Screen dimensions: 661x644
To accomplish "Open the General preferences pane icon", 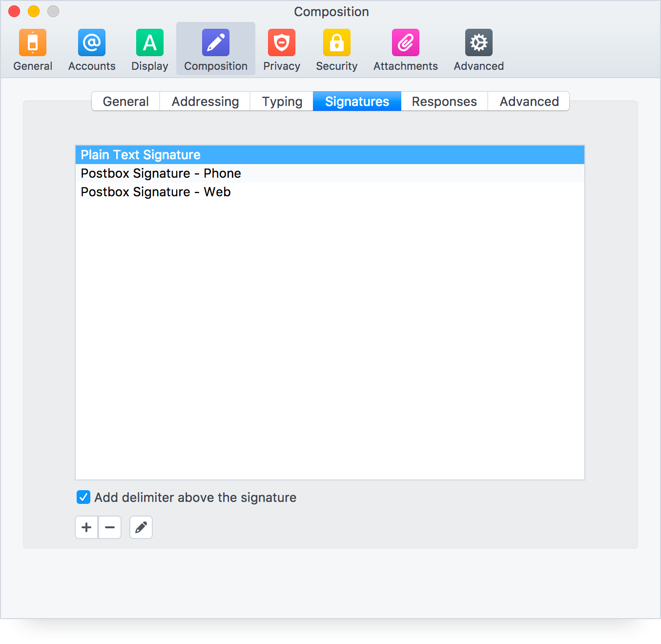I will (33, 43).
